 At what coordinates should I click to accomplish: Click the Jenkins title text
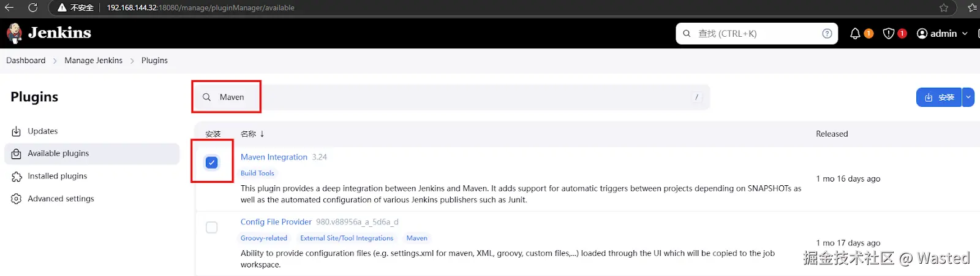click(x=59, y=33)
